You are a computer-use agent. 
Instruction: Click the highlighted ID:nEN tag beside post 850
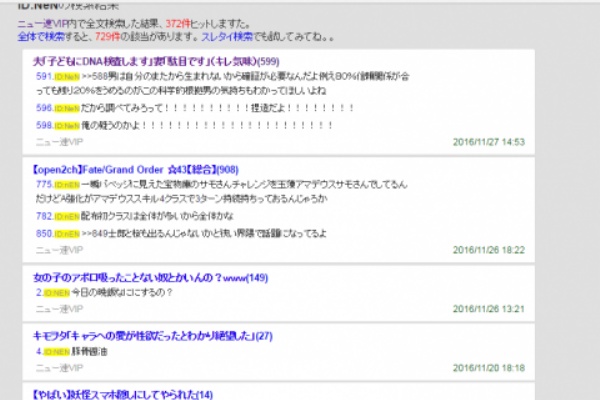coord(67,234)
